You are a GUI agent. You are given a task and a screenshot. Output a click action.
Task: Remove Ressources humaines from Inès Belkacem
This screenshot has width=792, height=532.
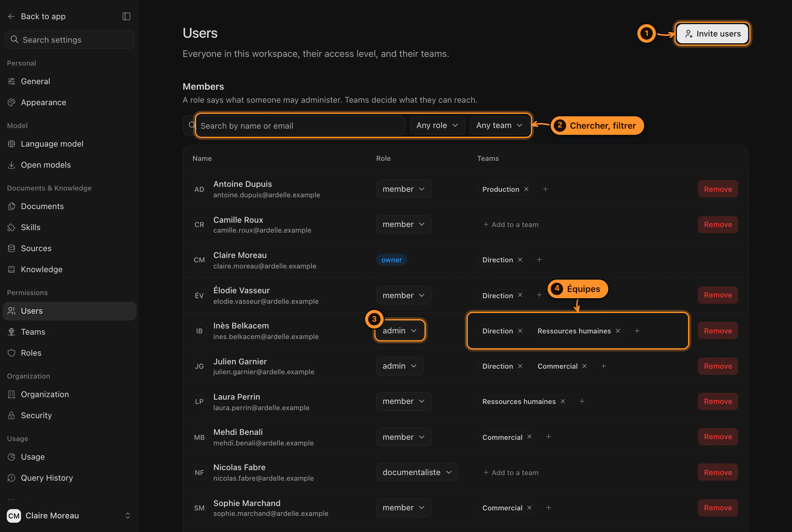[618, 331]
